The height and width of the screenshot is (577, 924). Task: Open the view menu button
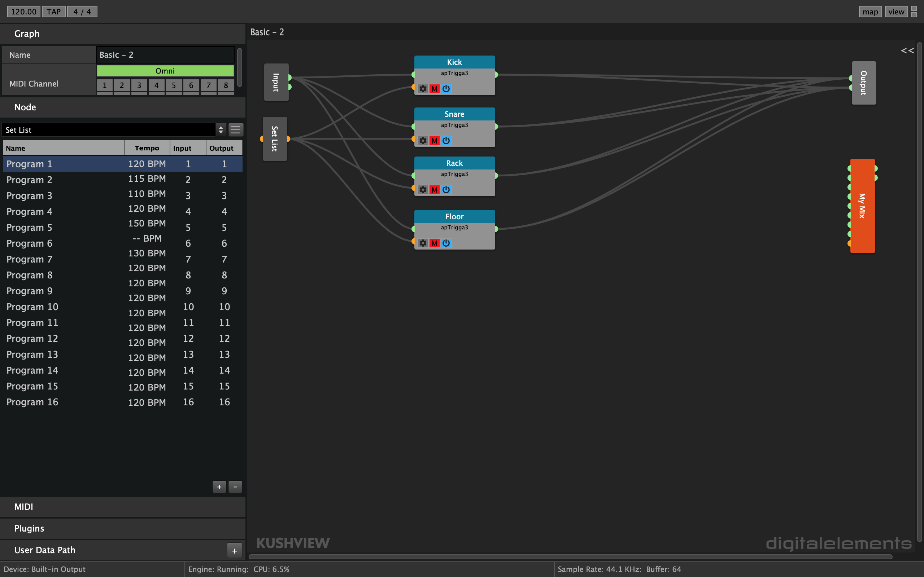[x=896, y=12]
